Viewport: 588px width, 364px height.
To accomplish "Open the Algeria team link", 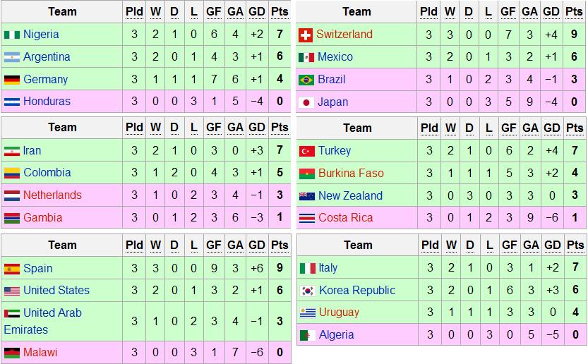I will (x=336, y=335).
